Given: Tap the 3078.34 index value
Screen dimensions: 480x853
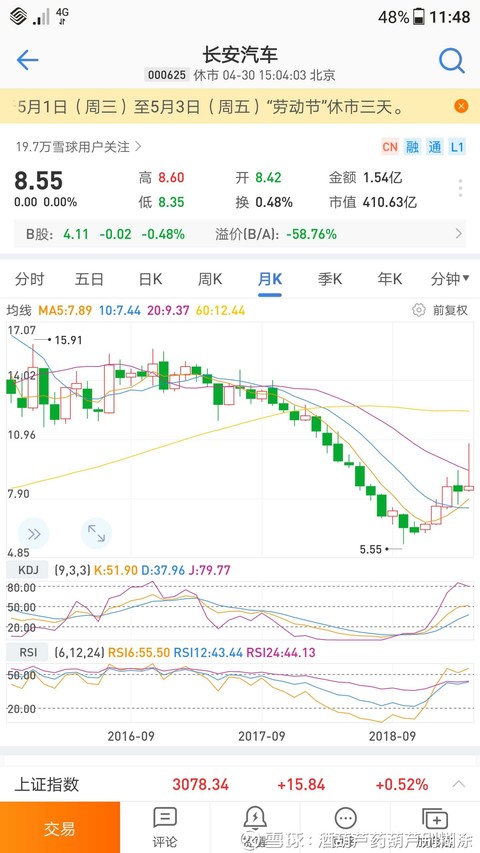Looking at the screenshot, I should pos(201,784).
